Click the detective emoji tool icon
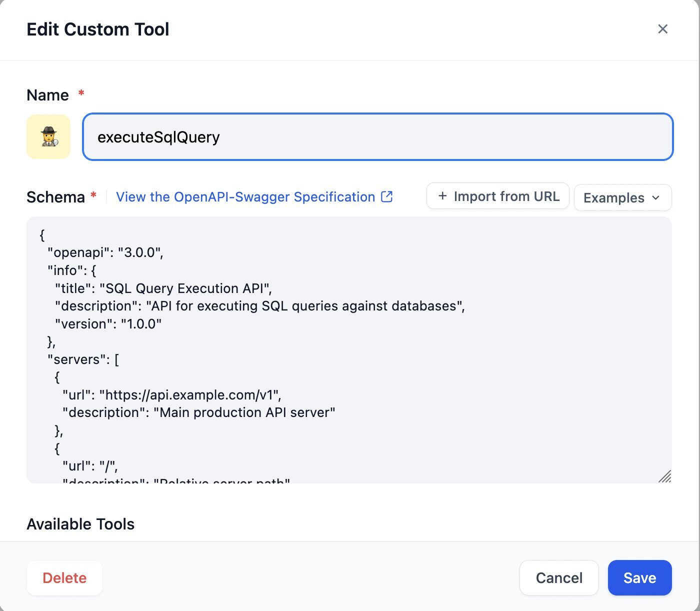 pos(48,136)
